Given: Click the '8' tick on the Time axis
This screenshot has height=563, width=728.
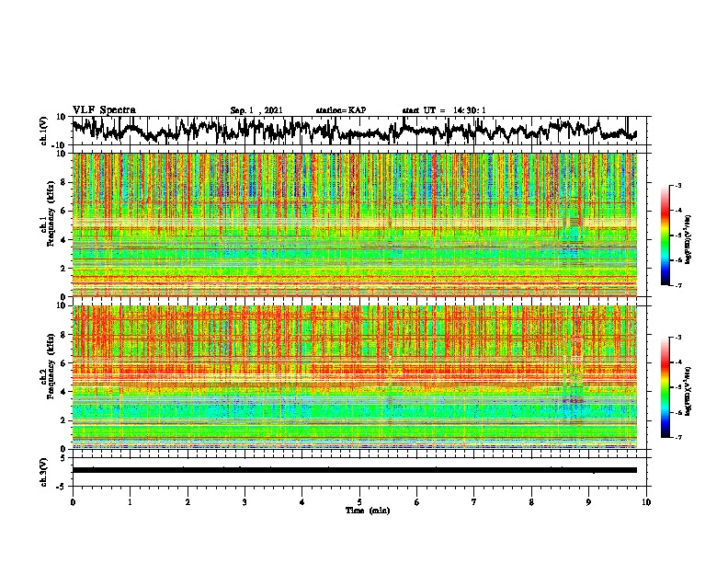Looking at the screenshot, I should point(531,502).
